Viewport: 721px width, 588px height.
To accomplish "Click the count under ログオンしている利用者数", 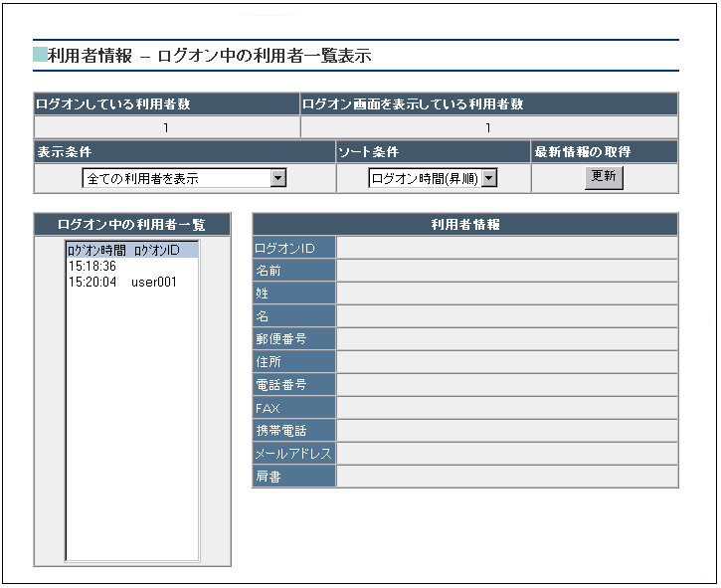I will tap(166, 127).
